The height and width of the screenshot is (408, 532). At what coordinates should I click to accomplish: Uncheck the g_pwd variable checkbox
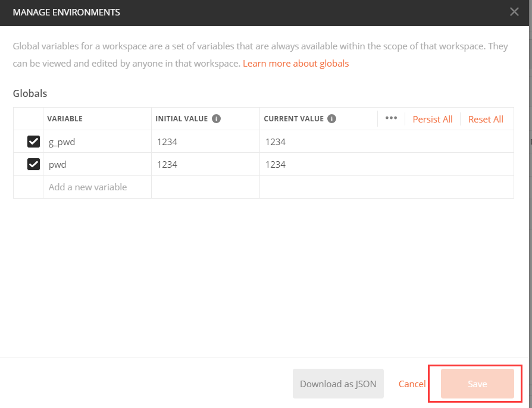point(34,142)
